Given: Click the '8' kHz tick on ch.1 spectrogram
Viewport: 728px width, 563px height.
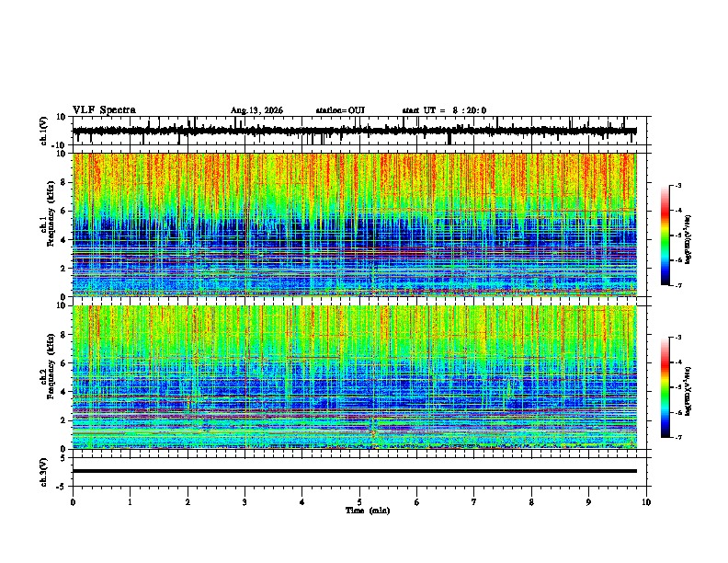Looking at the screenshot, I should point(64,182).
